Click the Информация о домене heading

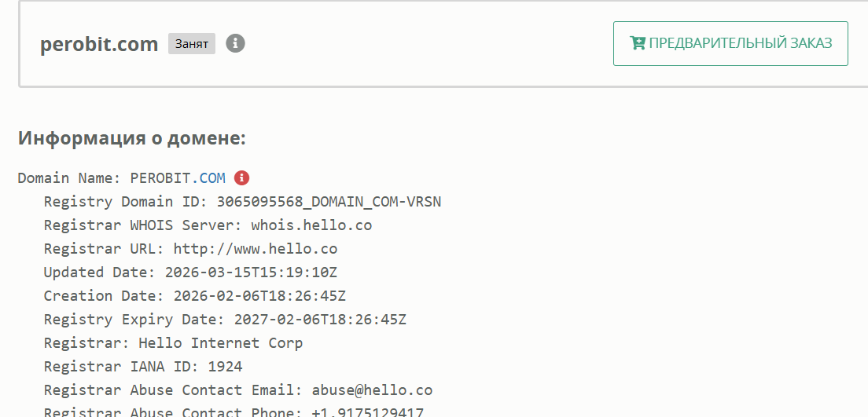[132, 139]
